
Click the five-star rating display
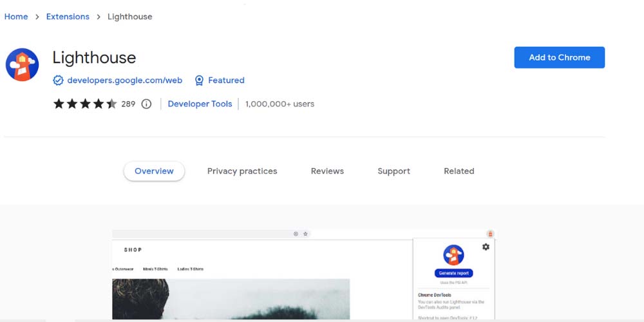[x=85, y=104]
